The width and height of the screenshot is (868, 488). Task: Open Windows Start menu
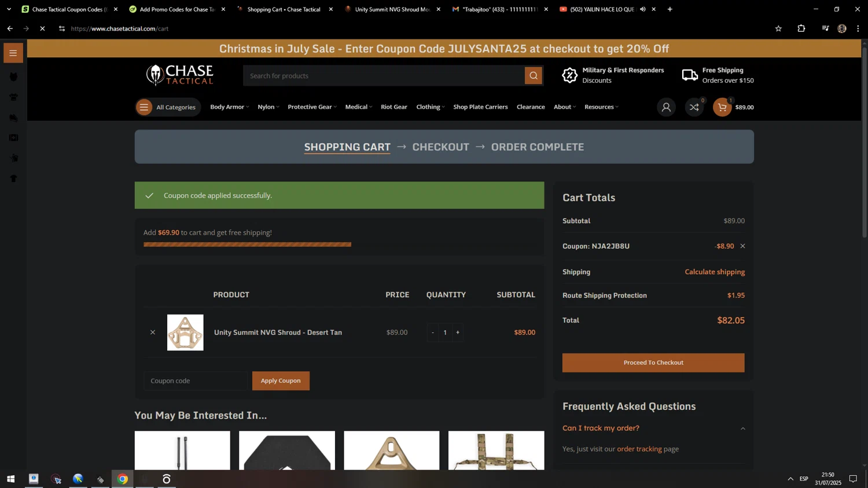point(10,479)
